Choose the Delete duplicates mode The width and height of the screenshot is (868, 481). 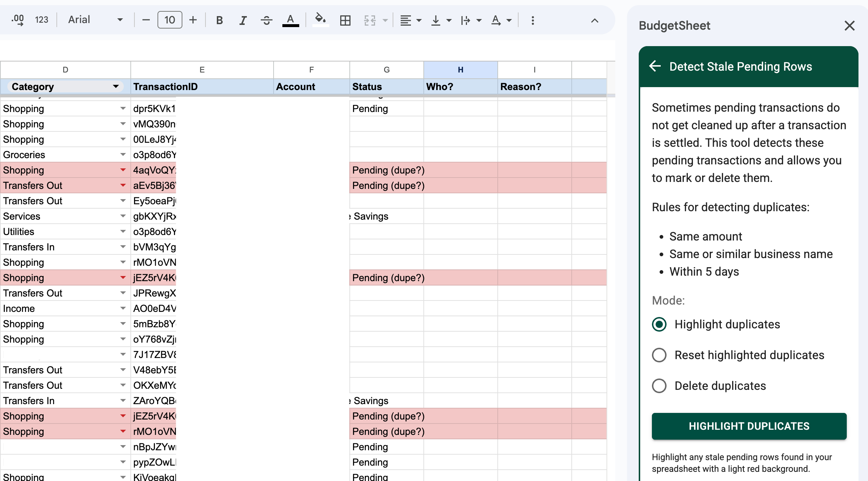(659, 386)
